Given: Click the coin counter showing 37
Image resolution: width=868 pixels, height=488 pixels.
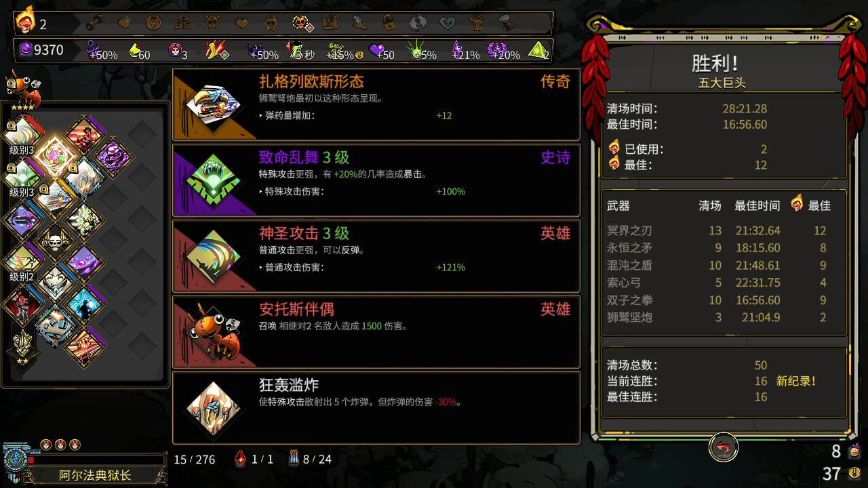Looking at the screenshot, I should [x=841, y=473].
